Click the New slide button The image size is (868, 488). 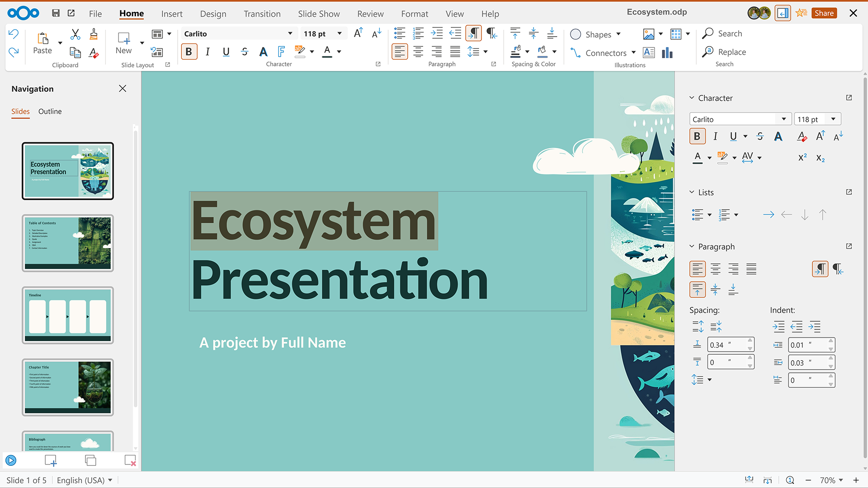point(123,43)
